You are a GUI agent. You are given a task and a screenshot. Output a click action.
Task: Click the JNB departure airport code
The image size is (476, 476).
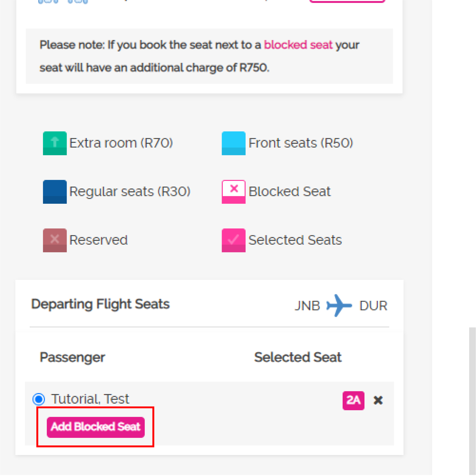(x=307, y=306)
